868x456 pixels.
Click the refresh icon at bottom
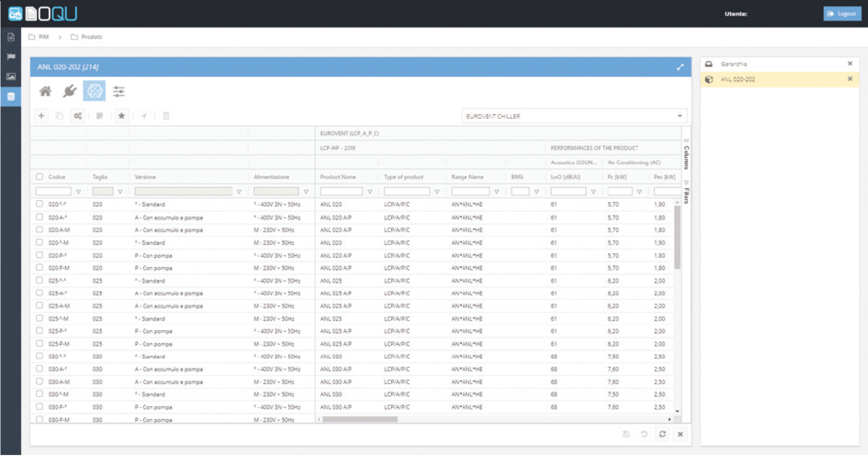[662, 434]
